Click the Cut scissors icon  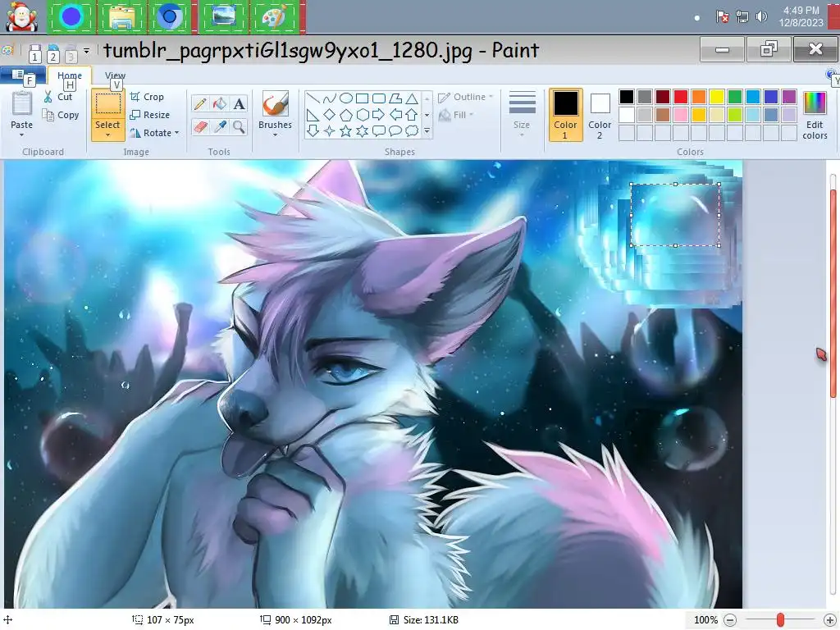pyautogui.click(x=48, y=97)
